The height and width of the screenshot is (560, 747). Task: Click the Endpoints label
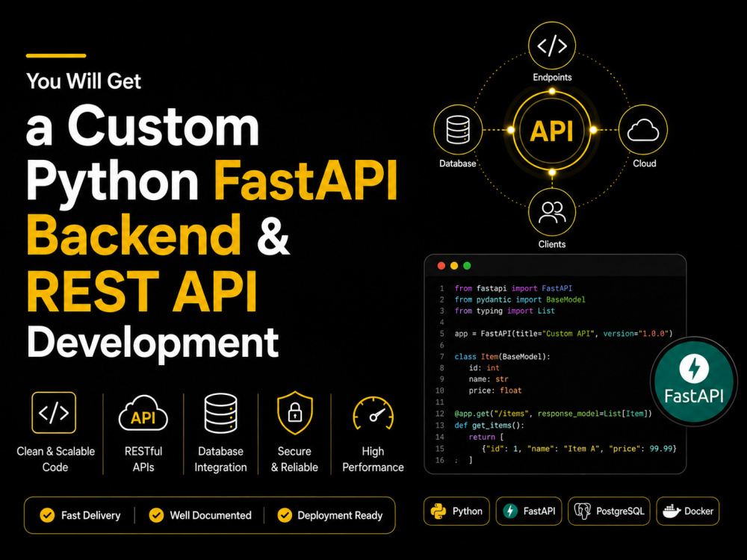(552, 77)
